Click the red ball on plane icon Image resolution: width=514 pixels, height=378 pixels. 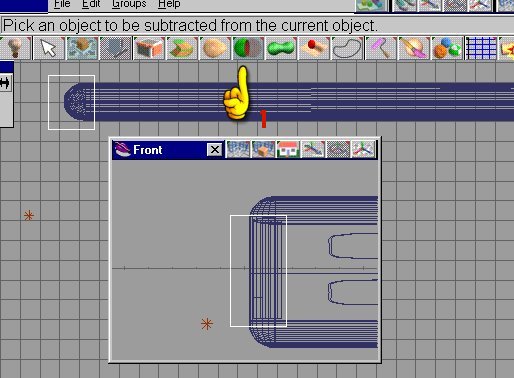(x=314, y=48)
